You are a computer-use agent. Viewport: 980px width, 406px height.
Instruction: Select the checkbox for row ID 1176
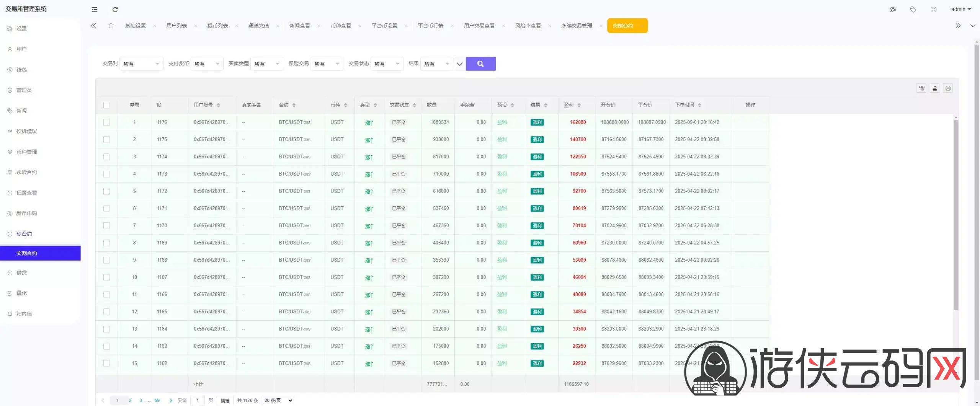click(106, 122)
